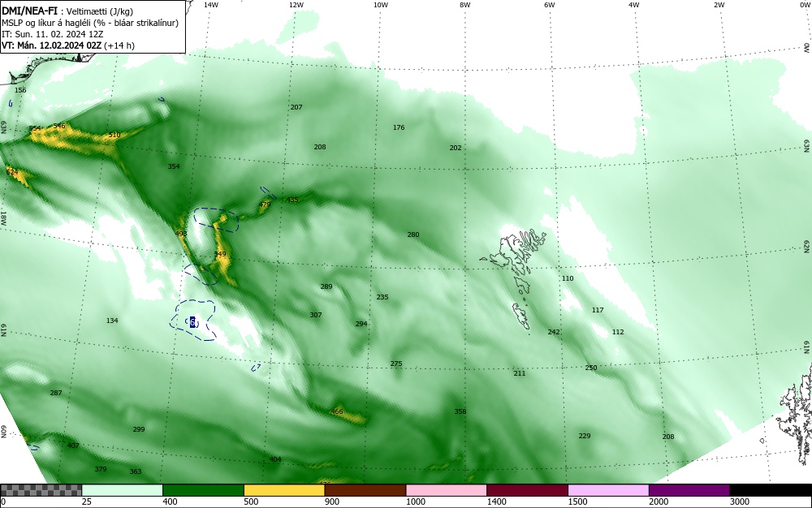Click the 'MSLP og líkur á hagléli' subtitle line

tap(90, 23)
